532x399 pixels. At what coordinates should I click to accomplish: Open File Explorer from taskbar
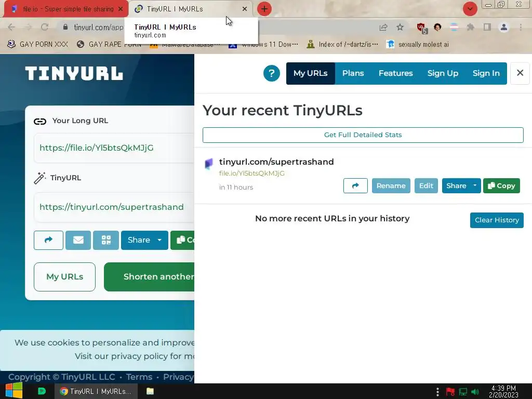point(150,391)
